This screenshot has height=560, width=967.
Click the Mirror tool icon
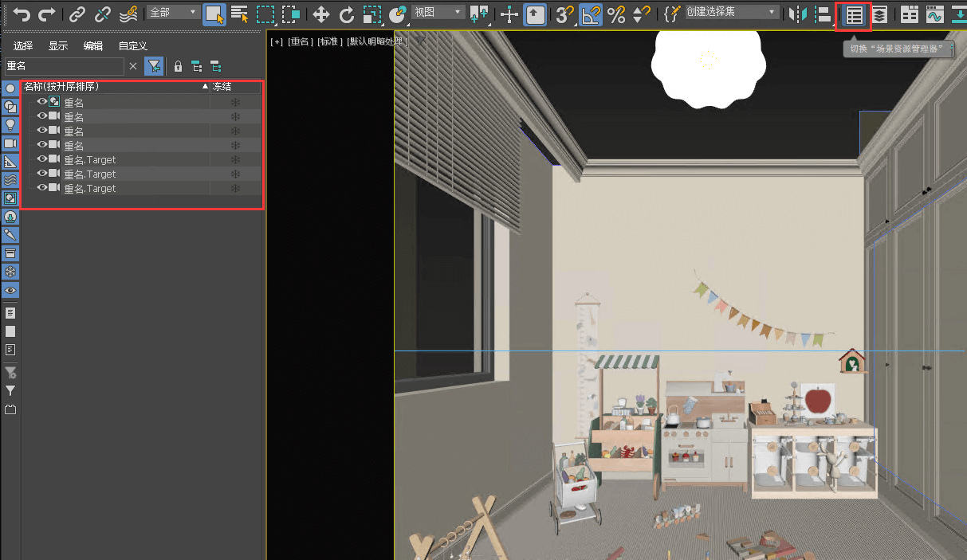(x=796, y=14)
